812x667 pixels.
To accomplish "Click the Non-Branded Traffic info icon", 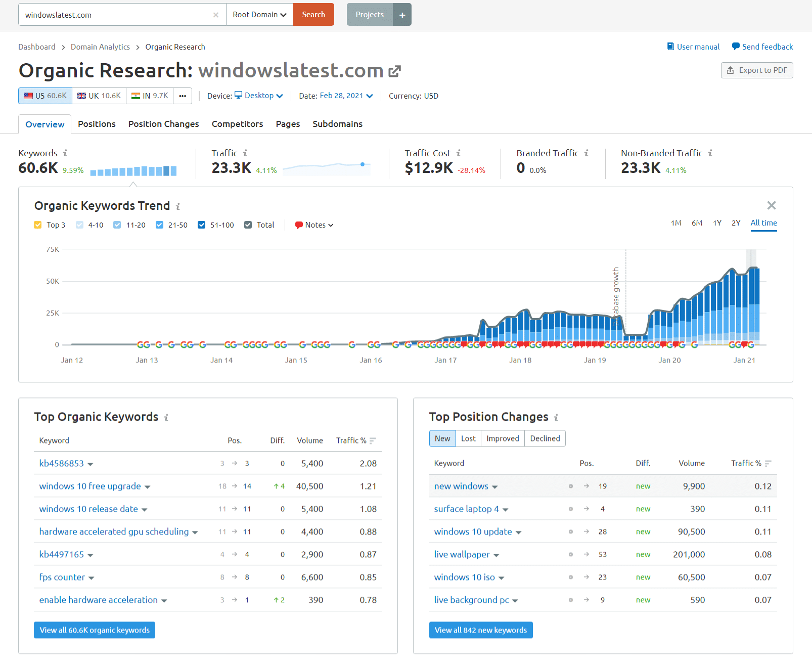I will 710,153.
